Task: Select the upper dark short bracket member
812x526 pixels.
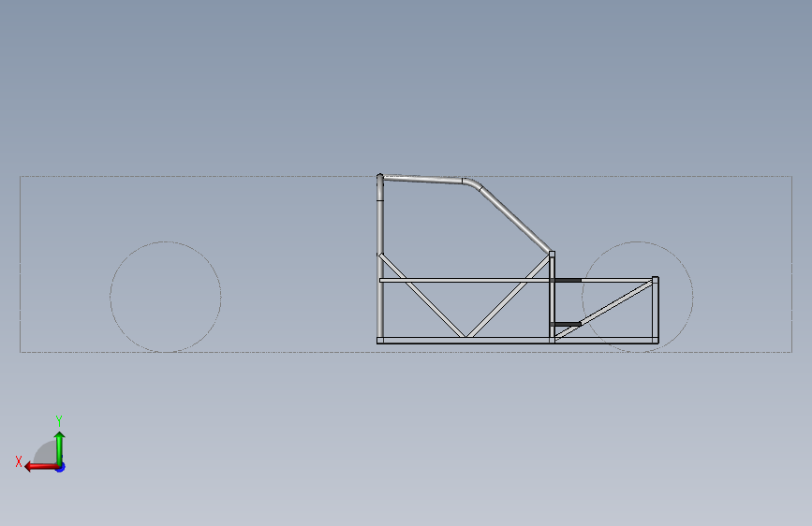Action: [x=567, y=280]
